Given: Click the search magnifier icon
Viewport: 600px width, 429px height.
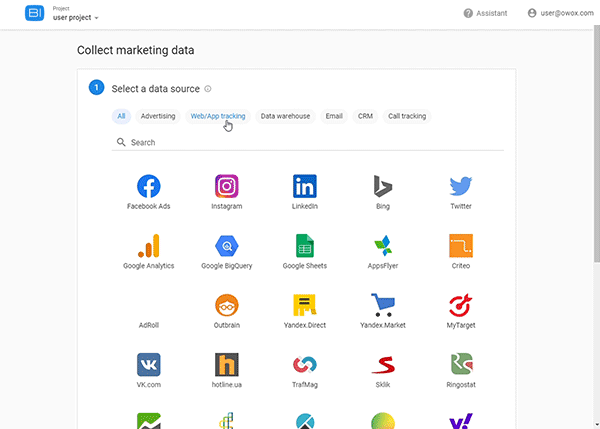Looking at the screenshot, I should (x=121, y=142).
